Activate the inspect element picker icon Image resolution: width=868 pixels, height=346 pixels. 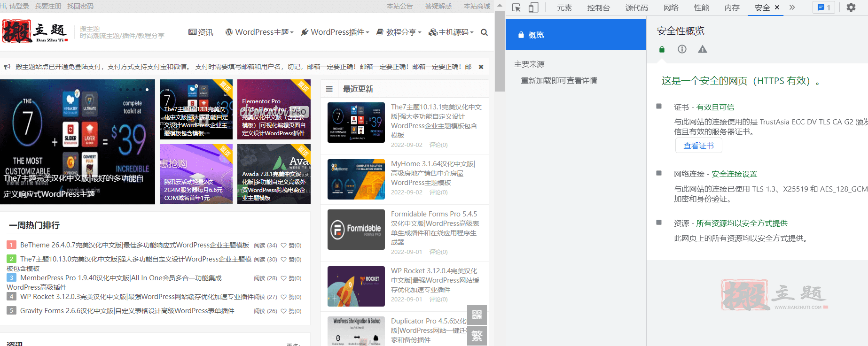click(516, 8)
